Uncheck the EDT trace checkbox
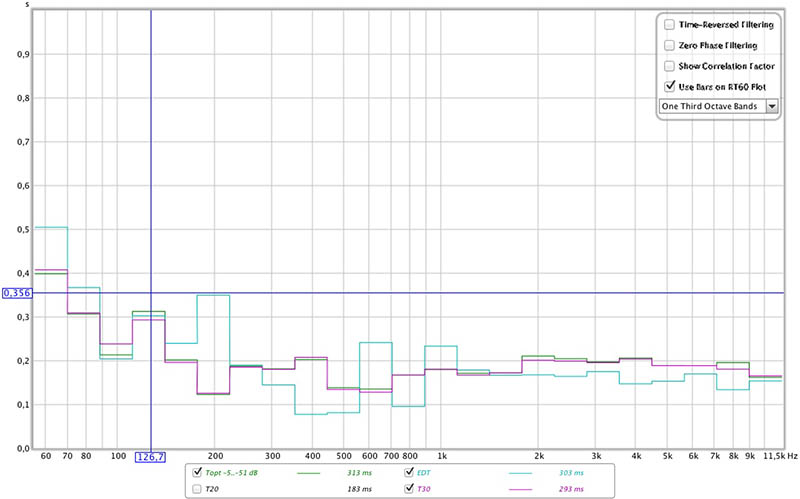This screenshot has width=800, height=499. pos(409,471)
